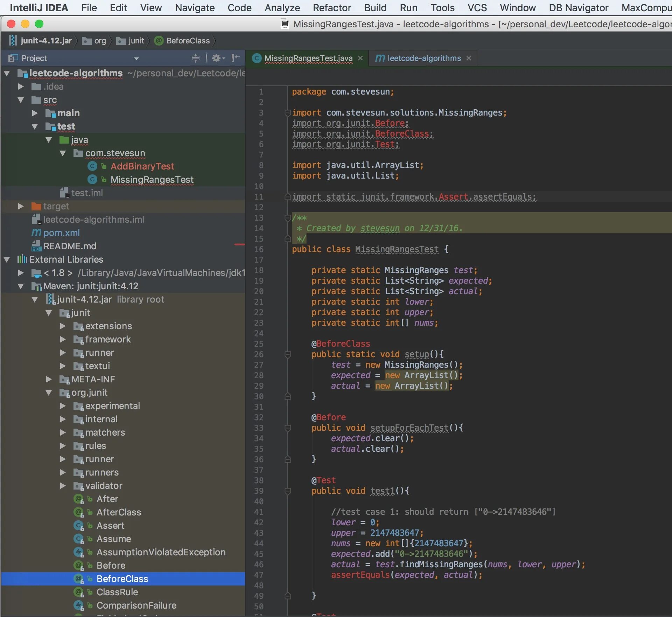Click the AddBinaryTest class icon
672x617 pixels.
pos(92,166)
